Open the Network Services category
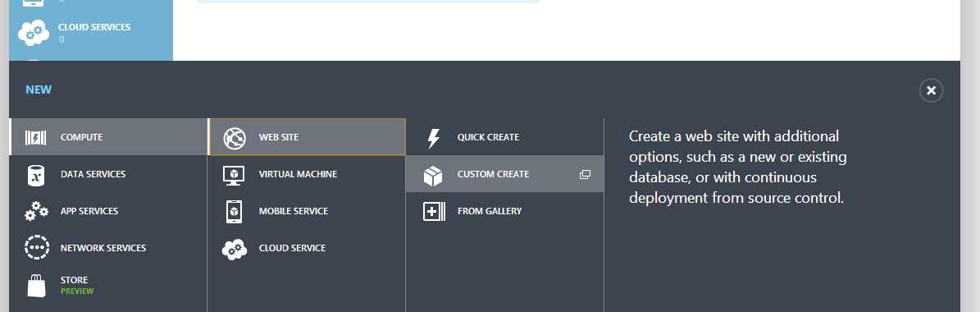 [x=108, y=248]
